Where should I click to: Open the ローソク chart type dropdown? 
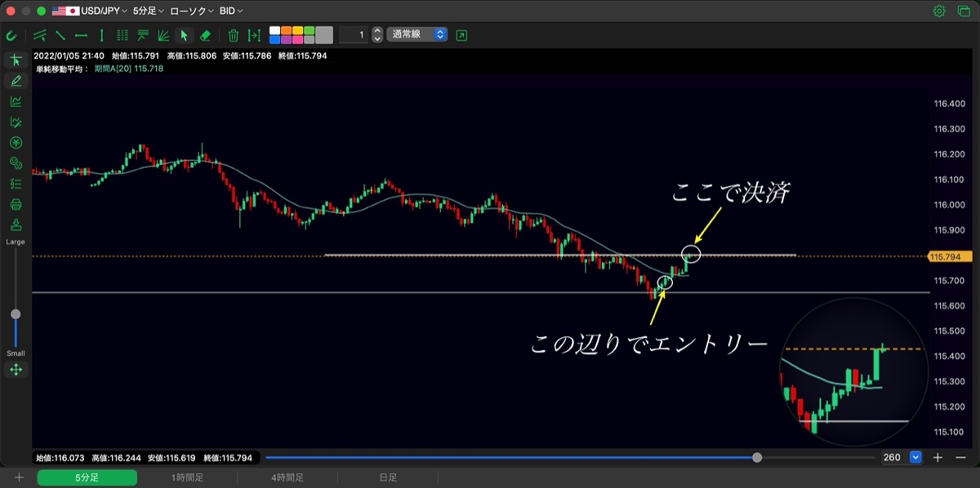(192, 11)
